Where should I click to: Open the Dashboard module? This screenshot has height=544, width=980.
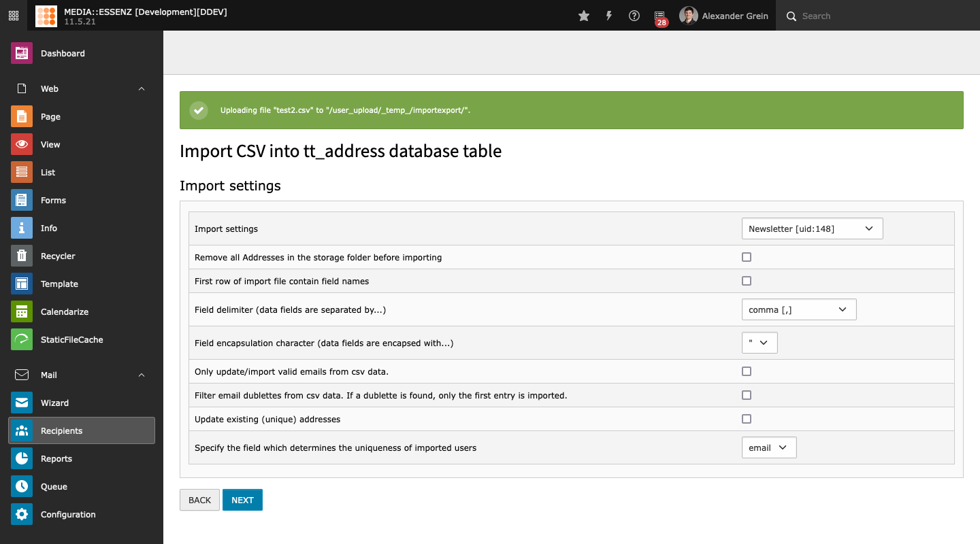[63, 53]
